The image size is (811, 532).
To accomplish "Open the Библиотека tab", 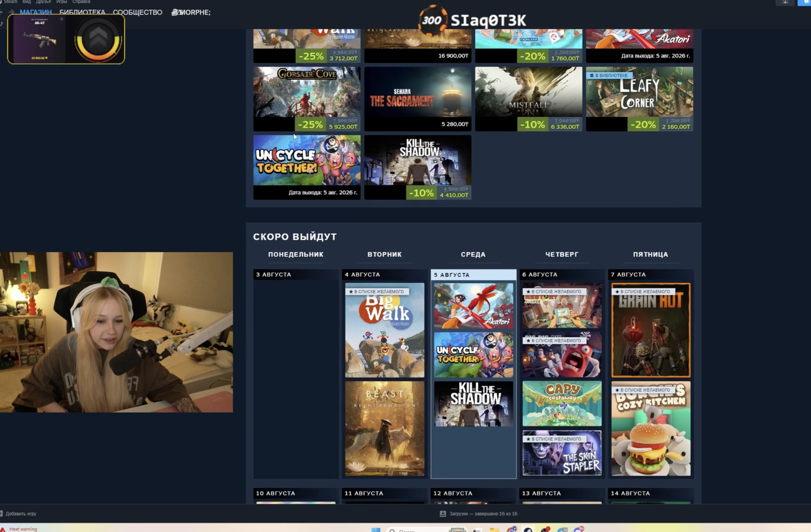I will click(x=82, y=12).
